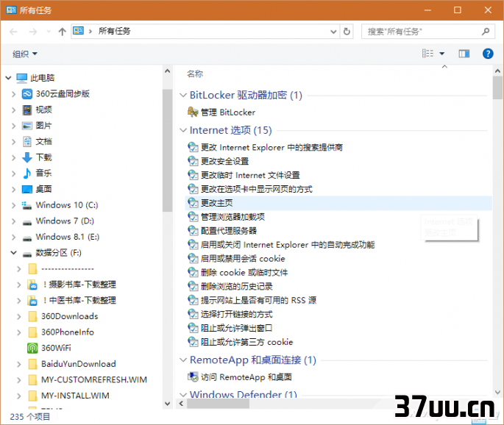Collapse Windows Defender group
Image resolution: width=504 pixels, height=425 pixels.
[183, 394]
